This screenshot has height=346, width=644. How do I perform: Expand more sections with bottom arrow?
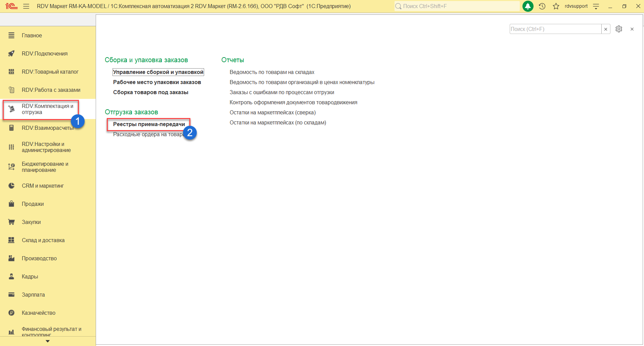coord(48,341)
